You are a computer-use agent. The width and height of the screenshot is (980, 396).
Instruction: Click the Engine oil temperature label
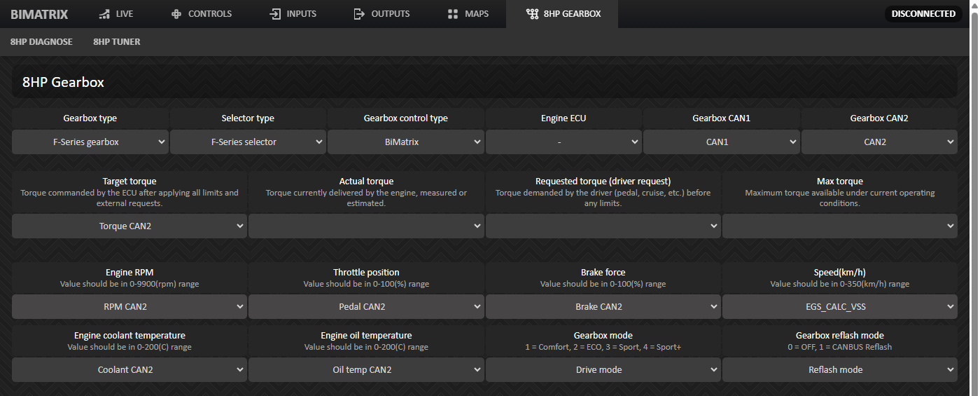pyautogui.click(x=366, y=336)
